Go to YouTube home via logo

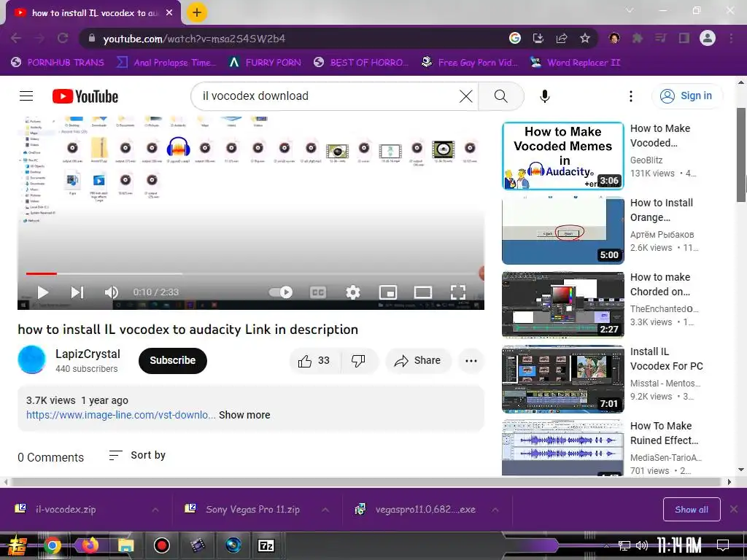(x=85, y=96)
